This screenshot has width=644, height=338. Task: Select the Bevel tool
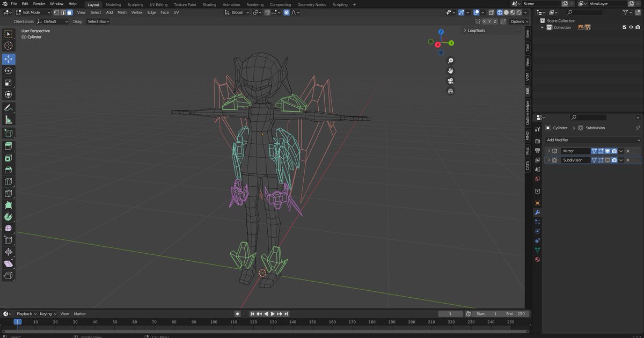tap(9, 170)
